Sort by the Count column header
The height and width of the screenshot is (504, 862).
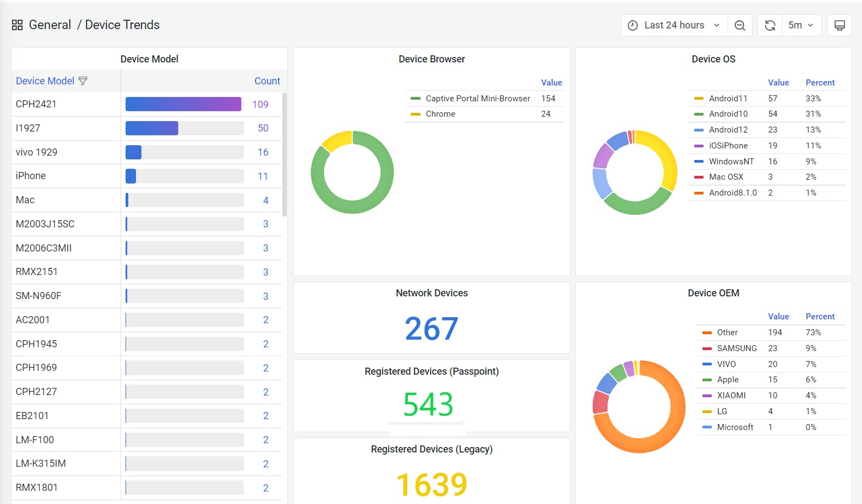pyautogui.click(x=267, y=81)
